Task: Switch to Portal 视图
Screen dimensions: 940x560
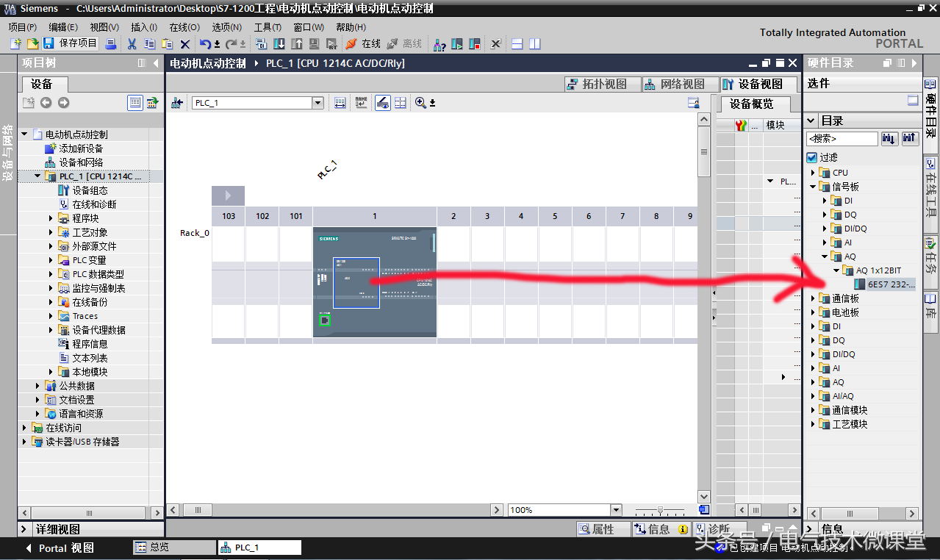Action: click(60, 548)
